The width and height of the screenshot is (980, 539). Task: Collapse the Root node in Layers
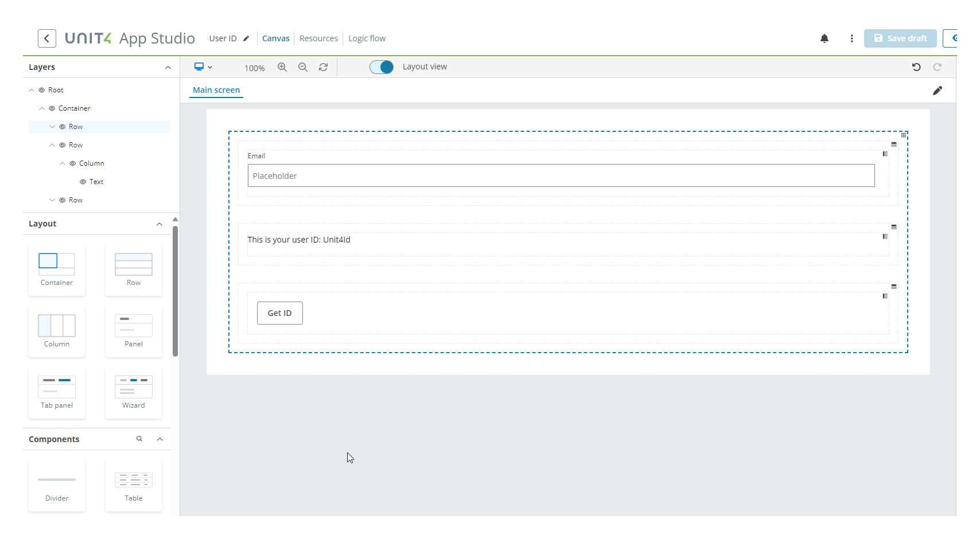(32, 89)
